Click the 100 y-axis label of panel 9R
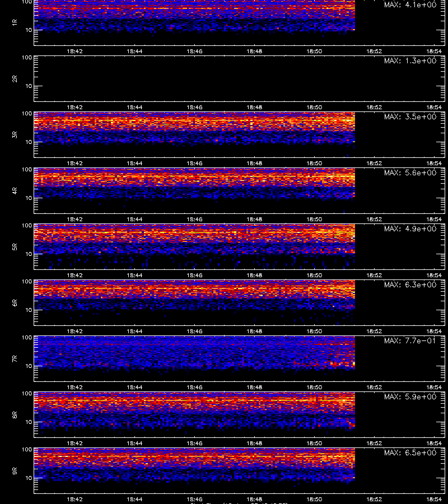The width and height of the screenshot is (448, 504). [27, 450]
